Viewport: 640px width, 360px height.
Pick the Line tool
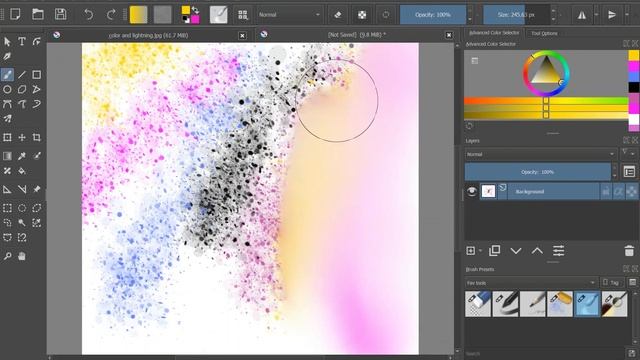tap(22, 75)
